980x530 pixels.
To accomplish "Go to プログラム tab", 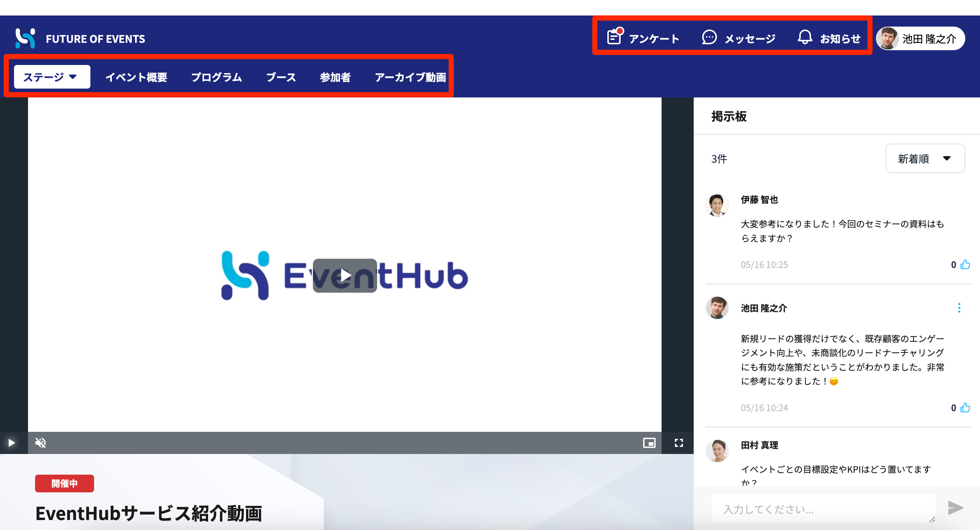I will point(217,77).
